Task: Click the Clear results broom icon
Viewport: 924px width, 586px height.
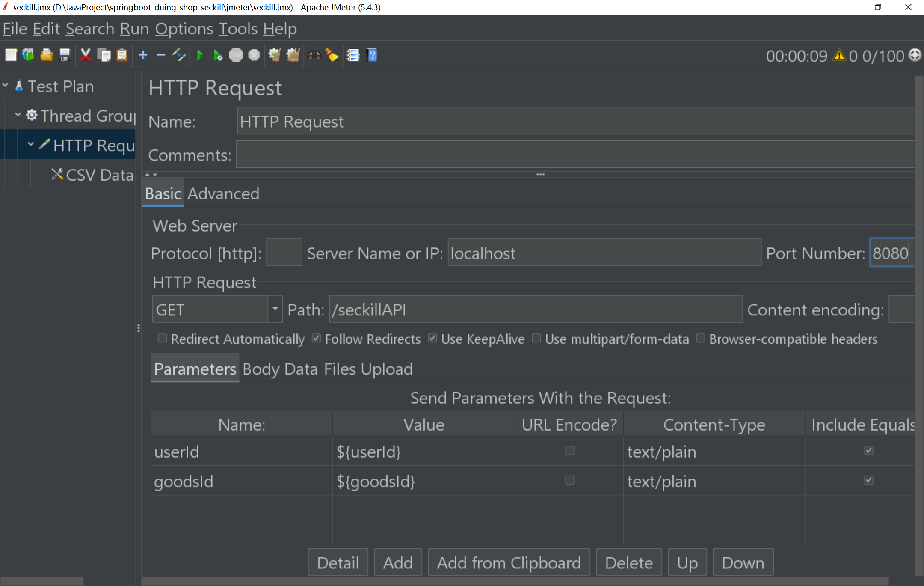Action: click(x=275, y=55)
